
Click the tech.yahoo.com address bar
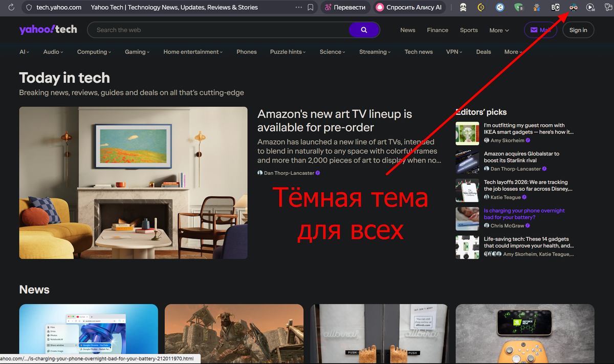[x=59, y=8]
